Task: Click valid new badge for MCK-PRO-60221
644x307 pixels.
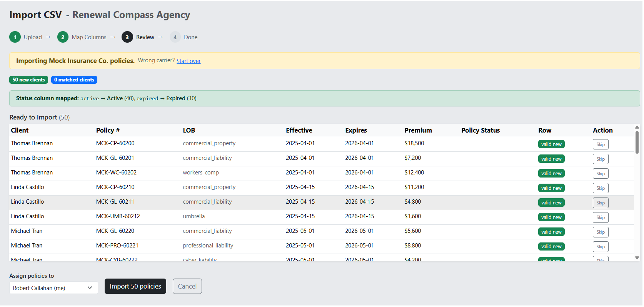Action: point(551,247)
